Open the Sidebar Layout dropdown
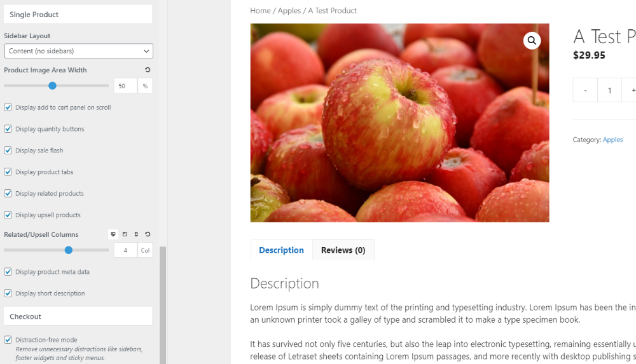Viewport: 636px width, 364px height. pyautogui.click(x=79, y=51)
